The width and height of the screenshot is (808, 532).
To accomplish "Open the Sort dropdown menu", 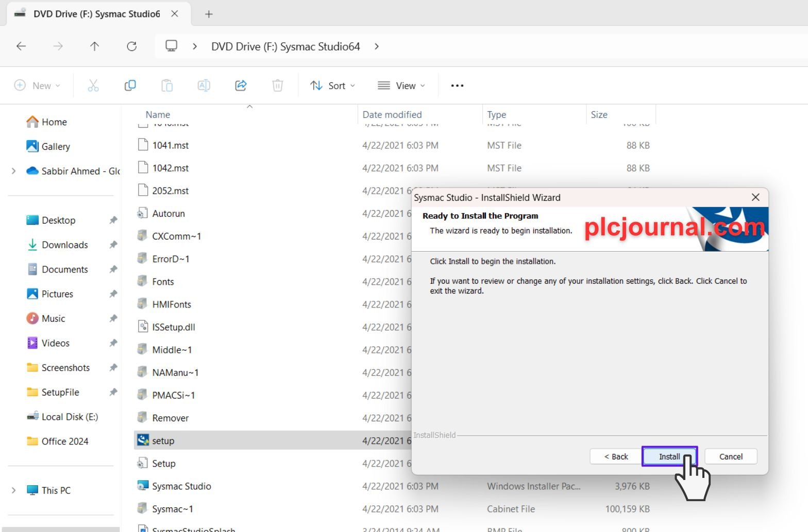I will click(333, 85).
